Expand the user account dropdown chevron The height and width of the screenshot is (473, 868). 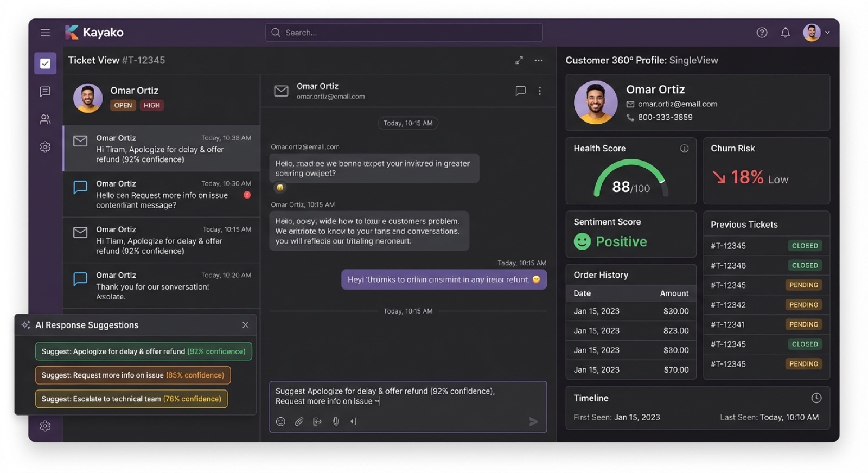tap(827, 33)
